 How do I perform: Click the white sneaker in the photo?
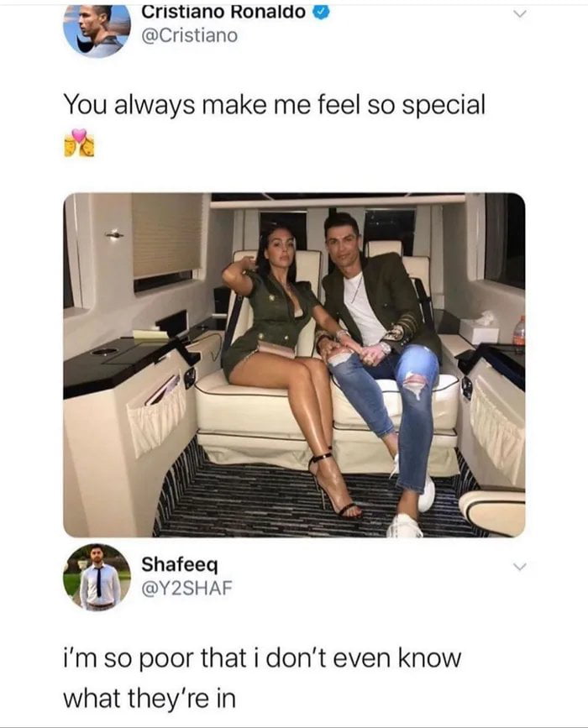(404, 526)
